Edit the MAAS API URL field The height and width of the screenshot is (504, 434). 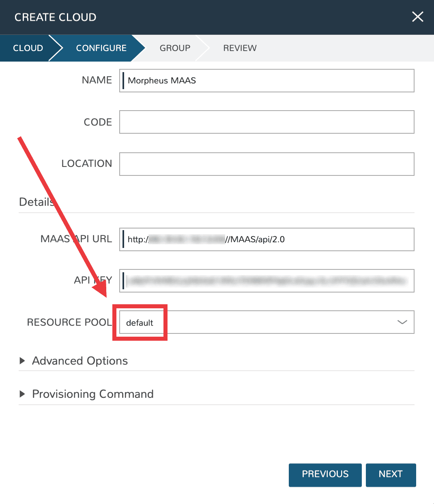click(x=266, y=239)
